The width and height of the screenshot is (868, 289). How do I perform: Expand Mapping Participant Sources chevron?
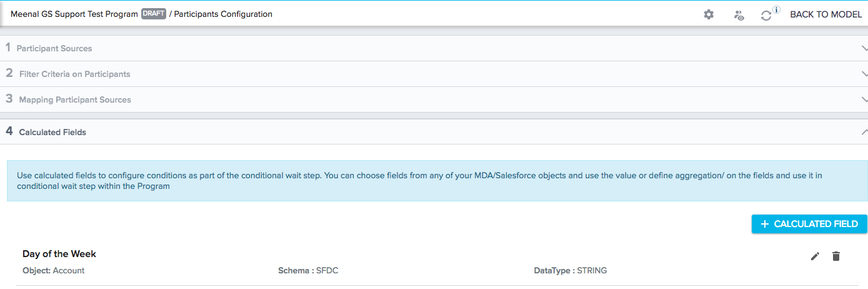864,99
